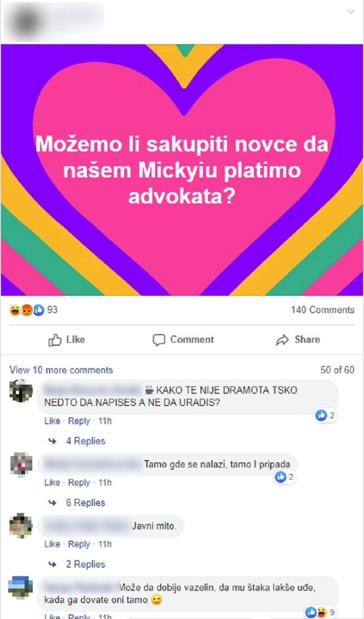The image size is (364, 619).
Task: Reply to the 'Javni mito.' comment
Action: point(79,544)
